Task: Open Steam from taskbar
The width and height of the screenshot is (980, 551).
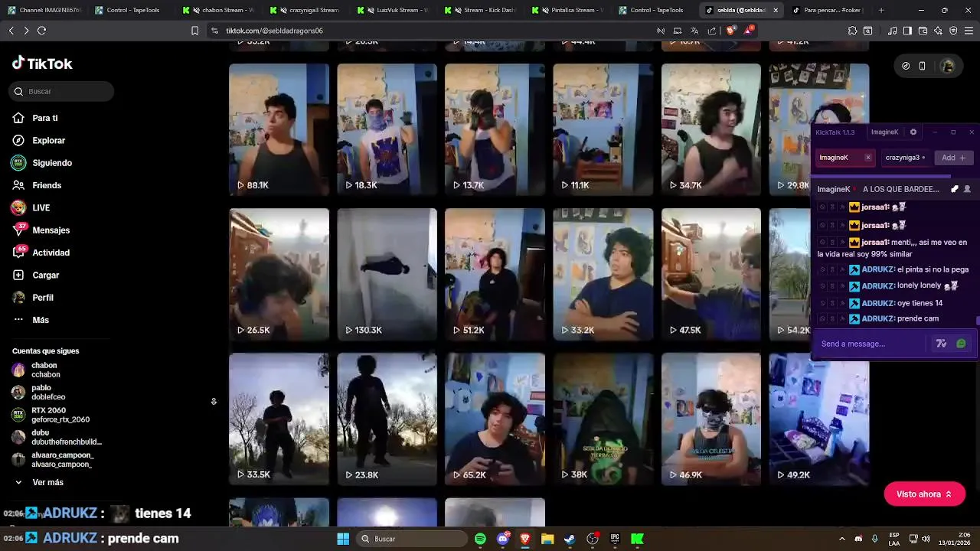Action: [x=570, y=539]
